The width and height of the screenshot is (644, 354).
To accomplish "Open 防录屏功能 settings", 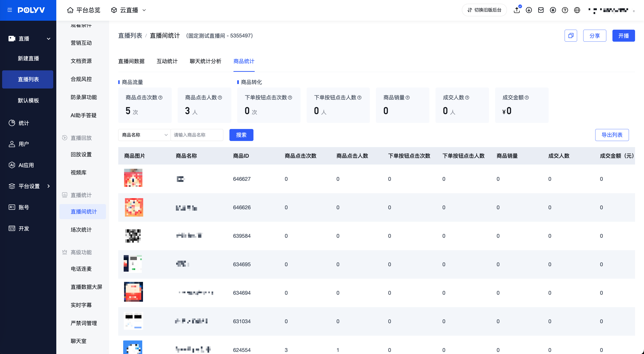I will click(x=83, y=97).
